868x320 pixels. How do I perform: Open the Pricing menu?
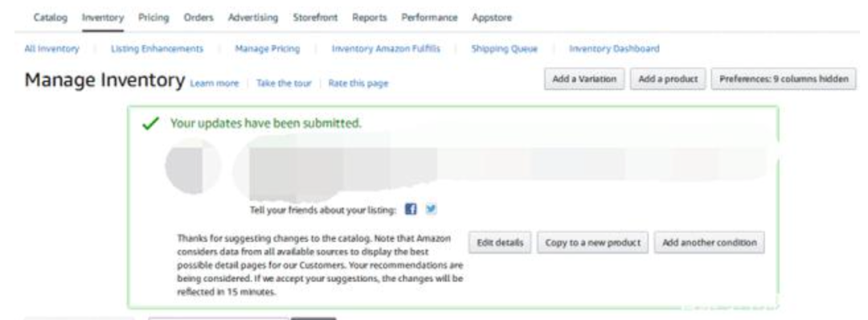coord(154,17)
